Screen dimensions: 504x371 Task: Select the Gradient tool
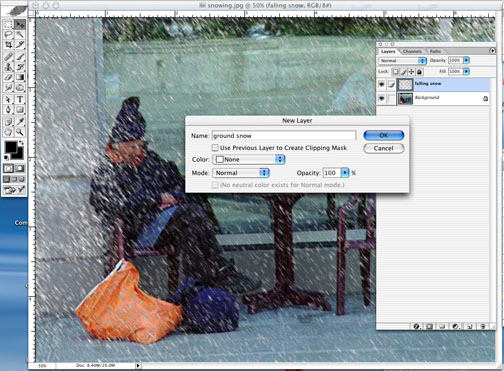[x=20, y=77]
